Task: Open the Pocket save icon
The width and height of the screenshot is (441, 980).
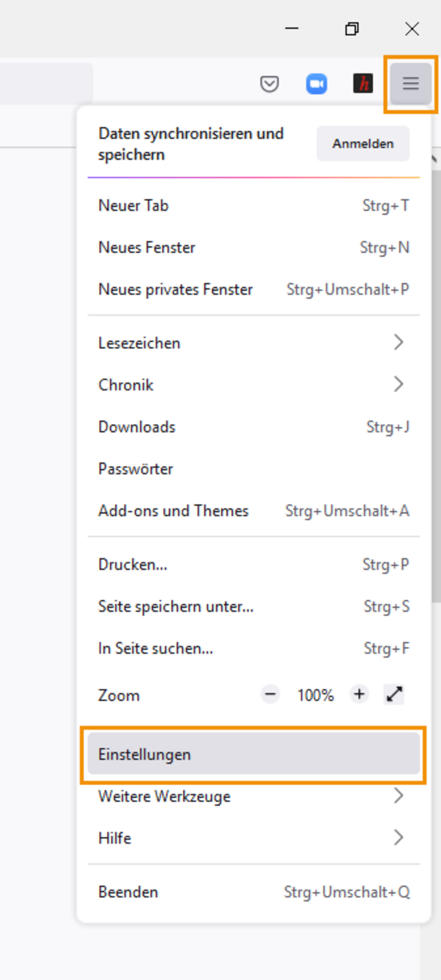Action: point(269,84)
